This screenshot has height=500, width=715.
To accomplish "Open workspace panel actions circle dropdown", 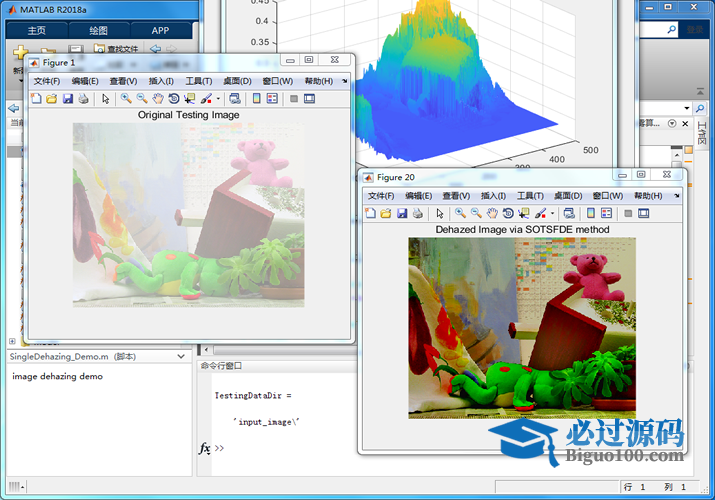I will (x=672, y=123).
